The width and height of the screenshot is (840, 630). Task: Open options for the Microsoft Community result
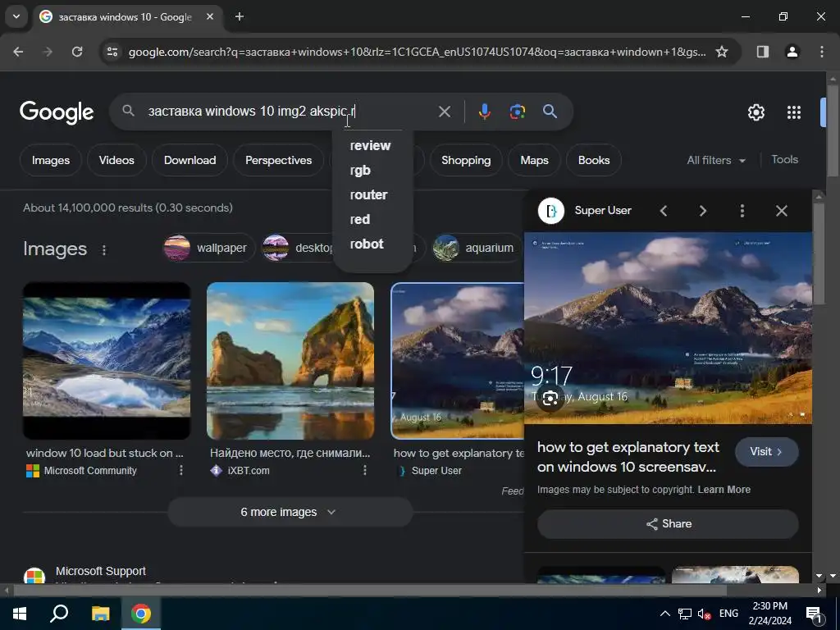tap(181, 470)
